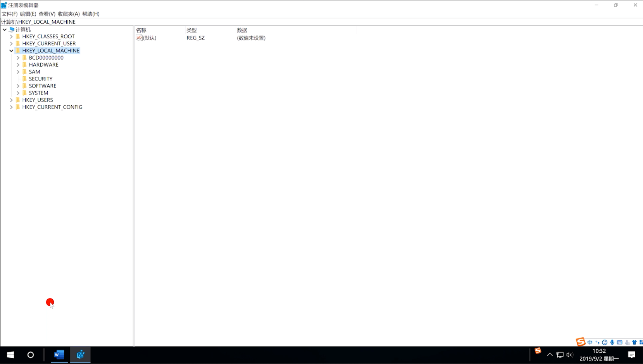Open the 帮助(H) menu

tap(91, 14)
